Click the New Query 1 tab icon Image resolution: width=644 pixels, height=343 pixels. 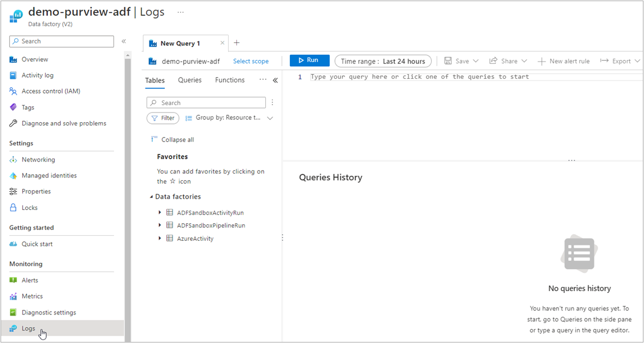pos(153,43)
